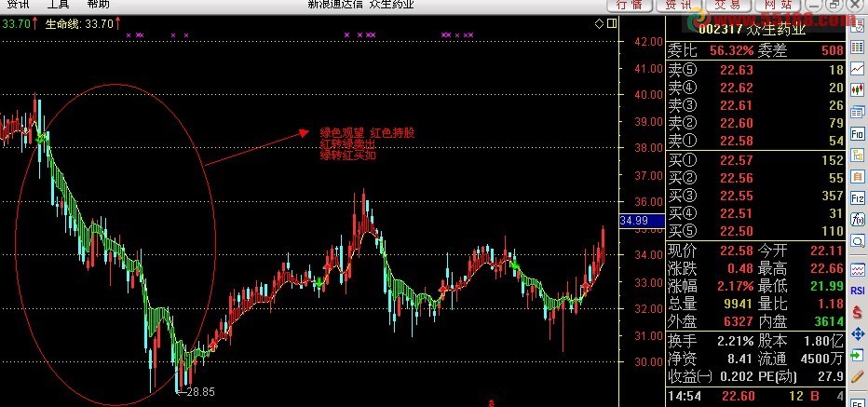Click the 最高 22.66 value
This screenshot has height=407, width=868.
pyautogui.click(x=827, y=268)
